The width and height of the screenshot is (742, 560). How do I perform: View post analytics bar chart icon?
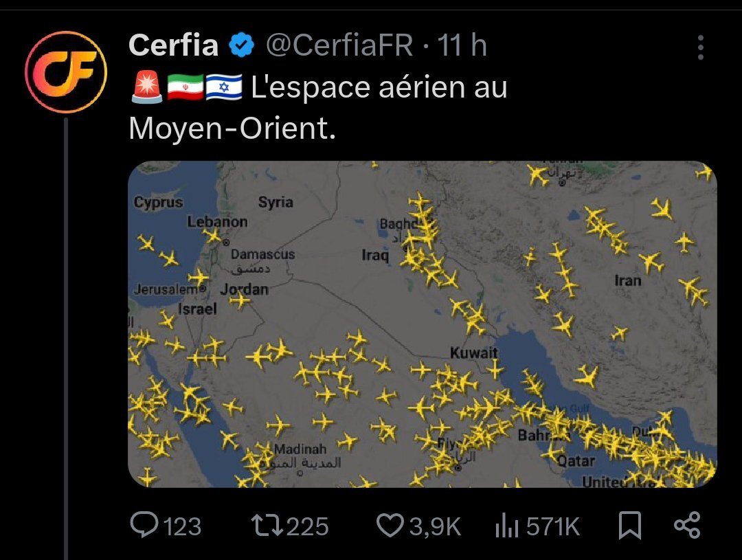tap(507, 526)
